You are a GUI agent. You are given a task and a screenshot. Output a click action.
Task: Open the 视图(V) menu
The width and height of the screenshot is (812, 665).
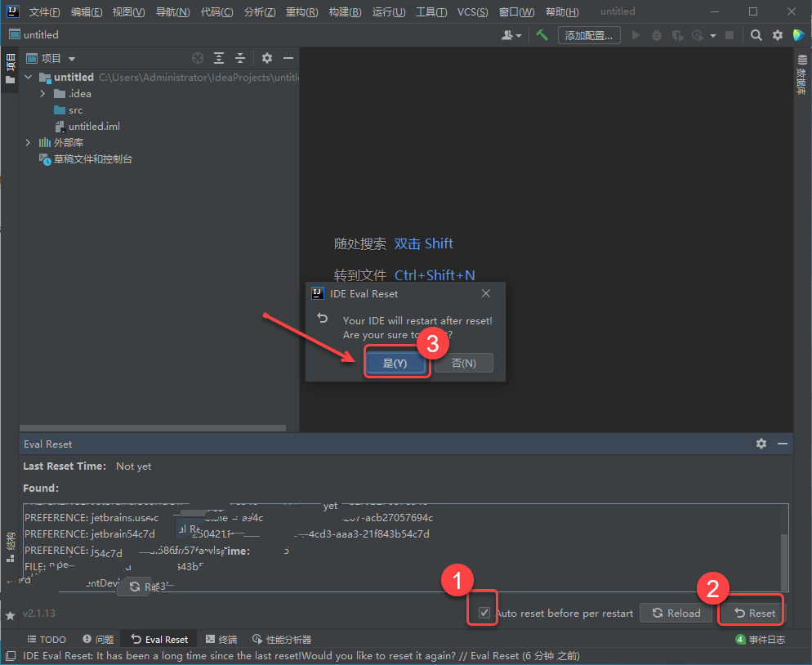128,12
